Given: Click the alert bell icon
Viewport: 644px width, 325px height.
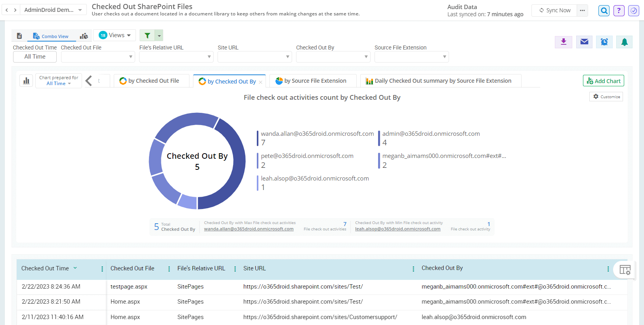Looking at the screenshot, I should (x=624, y=42).
